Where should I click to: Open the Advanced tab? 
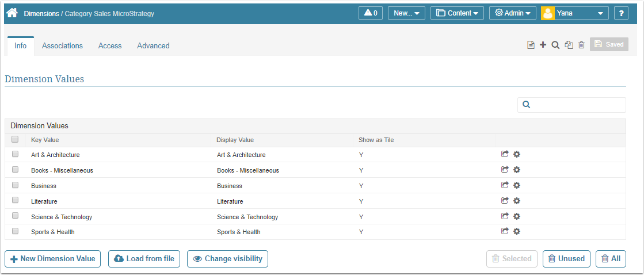coord(153,45)
